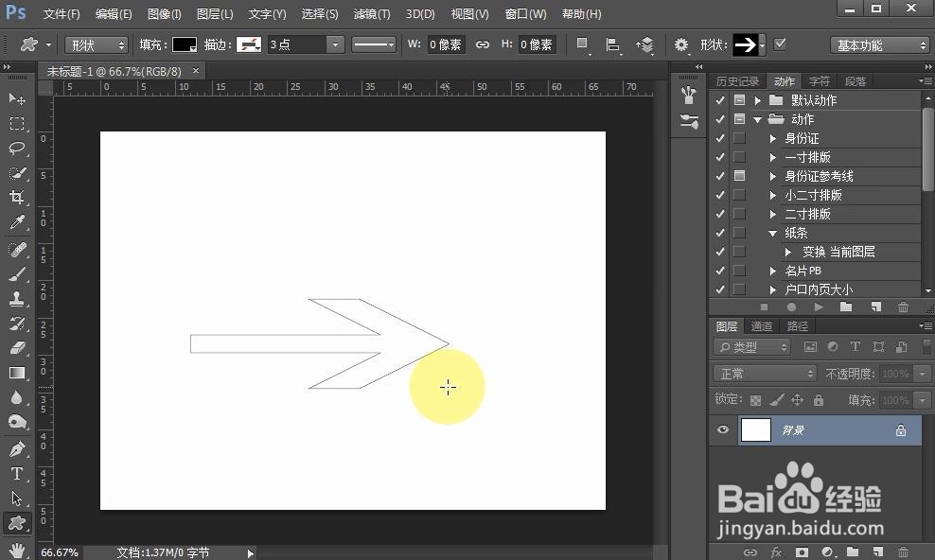This screenshot has height=560, width=935.
Task: Select the Crop tool
Action: pos(17,197)
